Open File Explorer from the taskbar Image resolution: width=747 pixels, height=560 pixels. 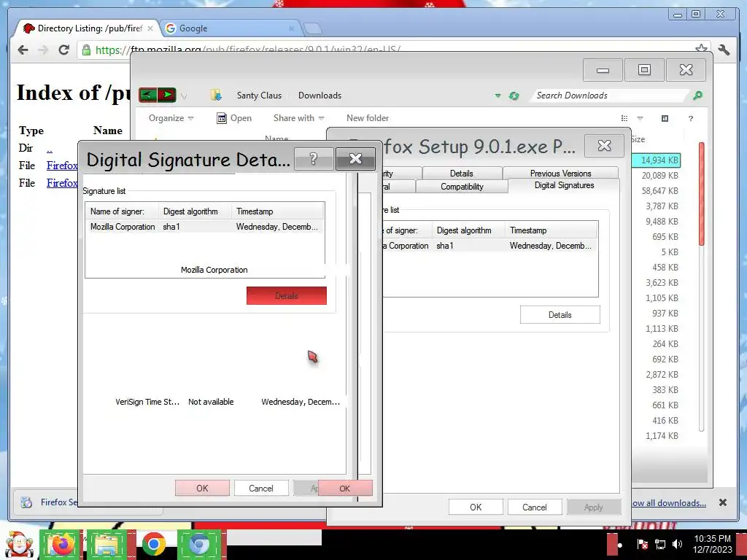point(107,545)
